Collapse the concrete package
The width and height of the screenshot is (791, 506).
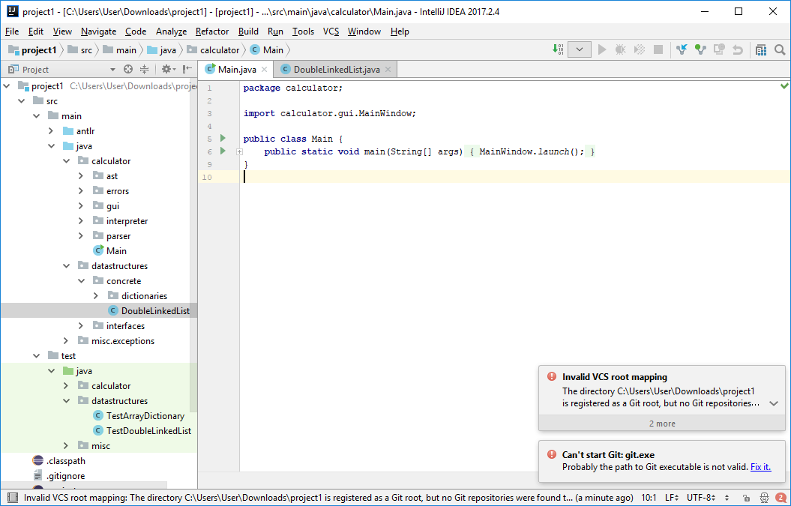tap(81, 280)
